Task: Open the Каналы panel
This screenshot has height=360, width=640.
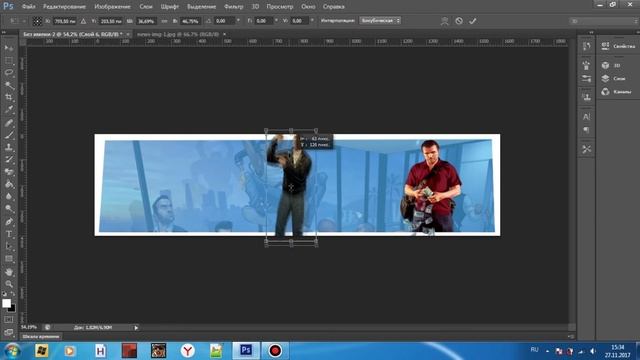Action: coord(616,92)
